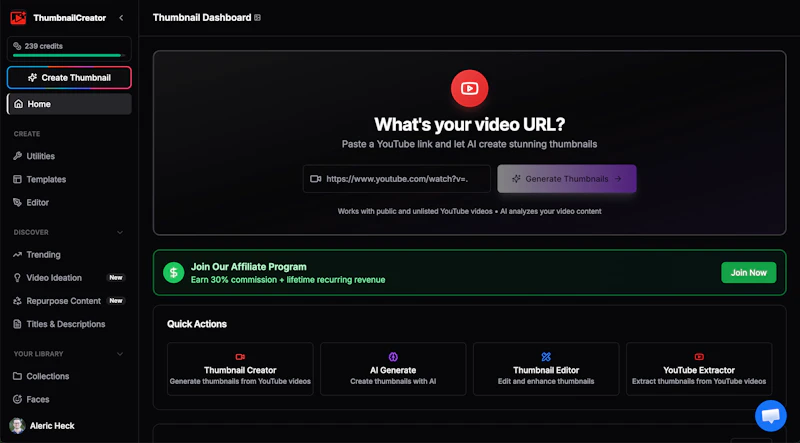Click Join Our Affiliate Program heading
The image size is (800, 443).
point(248,267)
